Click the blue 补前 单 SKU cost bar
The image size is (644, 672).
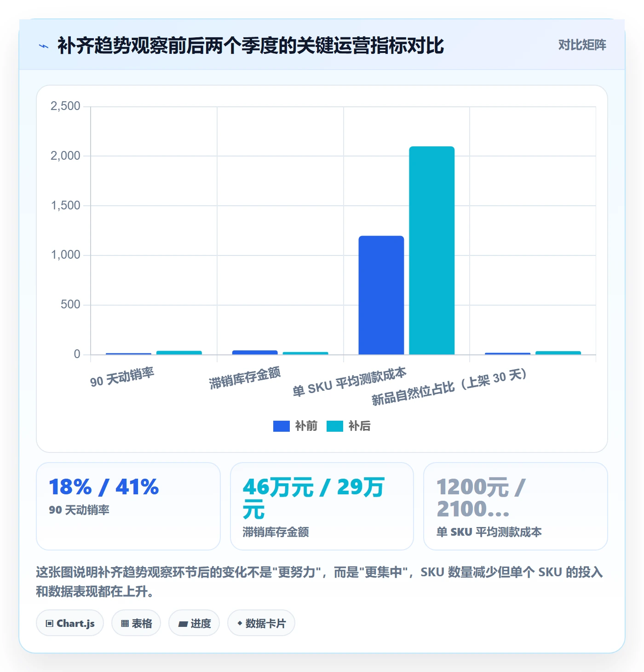381,295
